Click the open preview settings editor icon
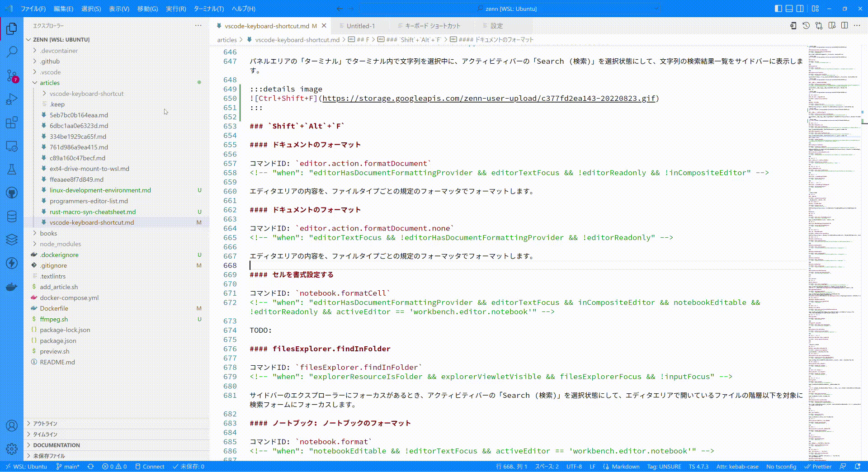The height and width of the screenshot is (472, 868). coord(793,26)
